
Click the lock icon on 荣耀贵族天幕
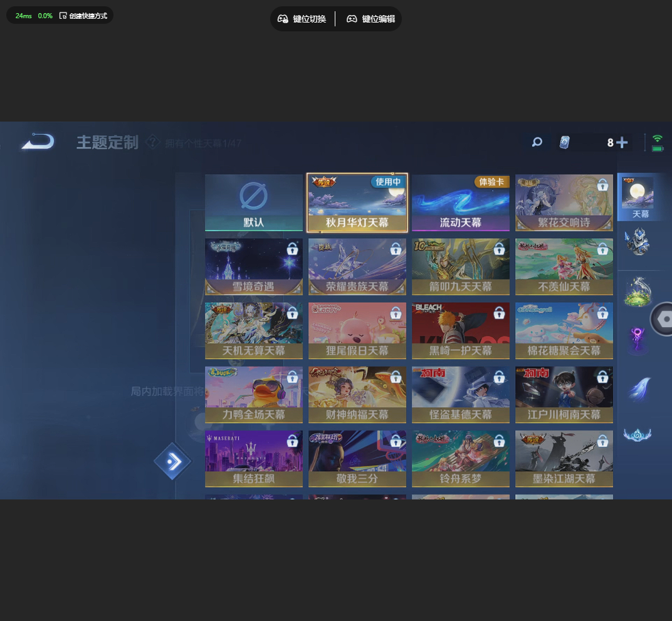coord(396,249)
